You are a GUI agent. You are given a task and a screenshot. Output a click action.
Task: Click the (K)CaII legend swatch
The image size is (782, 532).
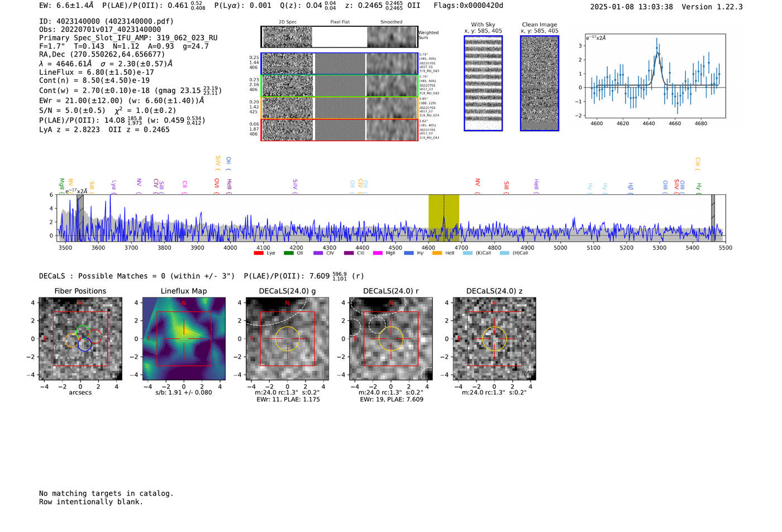(x=468, y=253)
